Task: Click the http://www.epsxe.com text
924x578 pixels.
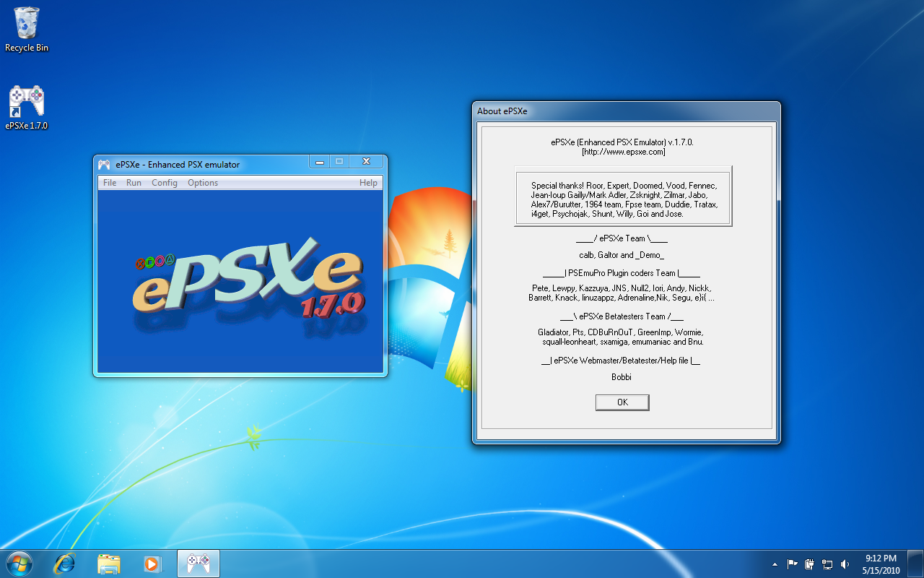Action: click(x=623, y=152)
